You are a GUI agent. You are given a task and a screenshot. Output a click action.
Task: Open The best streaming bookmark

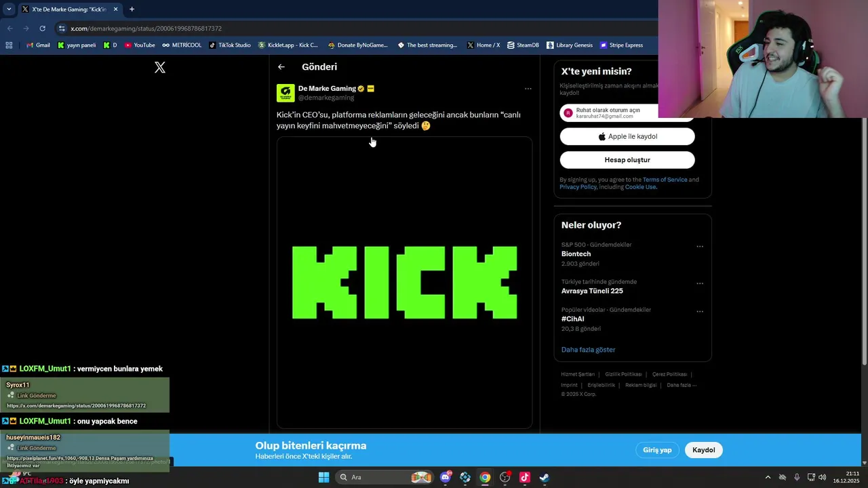(427, 45)
